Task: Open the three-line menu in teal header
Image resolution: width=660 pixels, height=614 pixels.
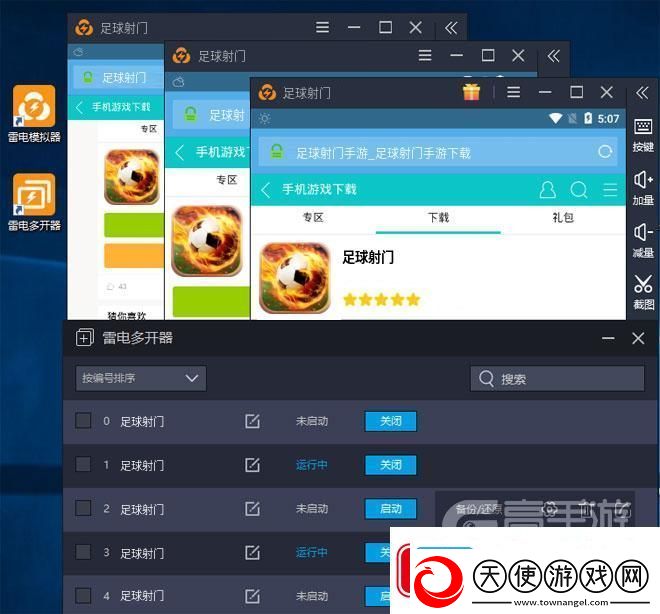Action: coord(610,190)
